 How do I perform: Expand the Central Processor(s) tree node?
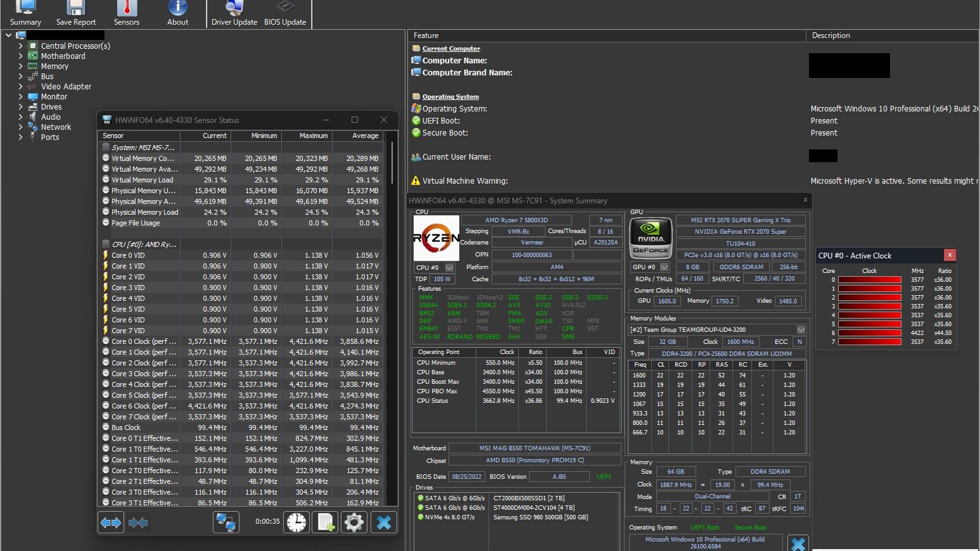[20, 46]
